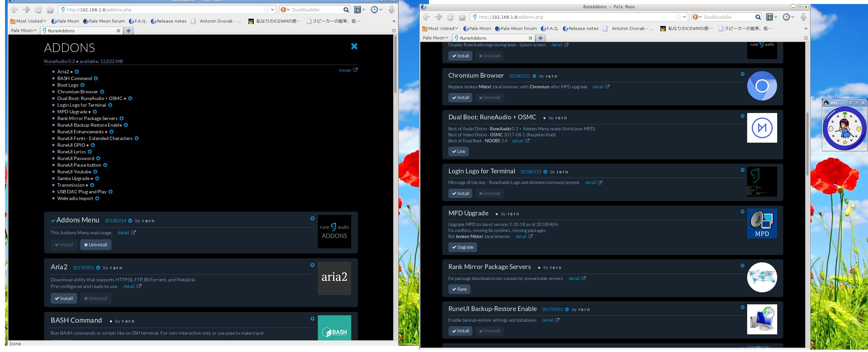The height and width of the screenshot is (352, 868).
Task: Open the detail link for Login Logo for Terminal
Action: click(590, 183)
